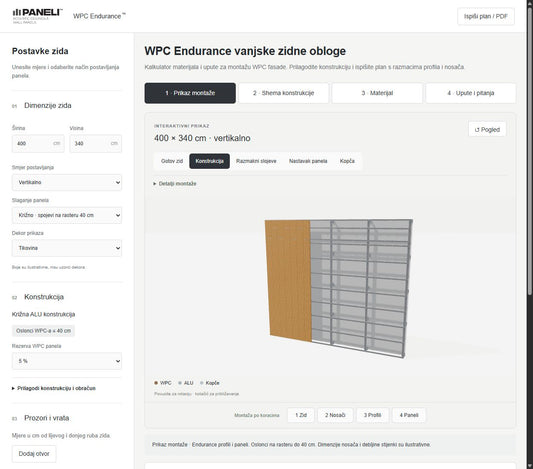Click the PANELI logo
This screenshot has height=469, width=533.
(37, 16)
